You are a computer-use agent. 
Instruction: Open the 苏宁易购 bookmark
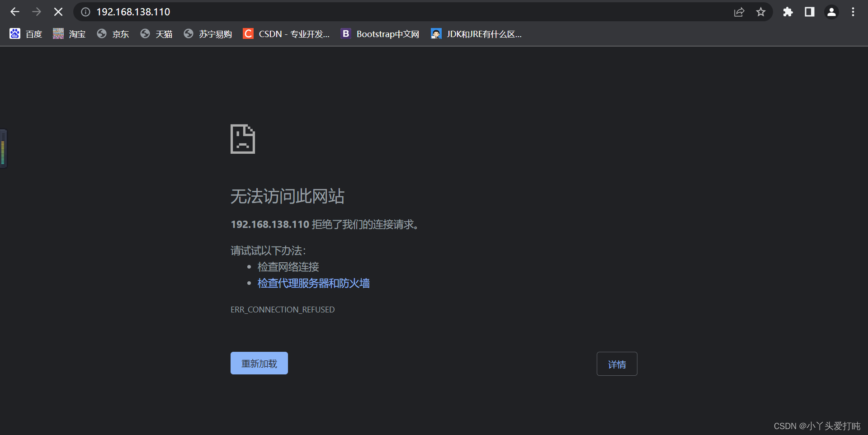coord(208,34)
